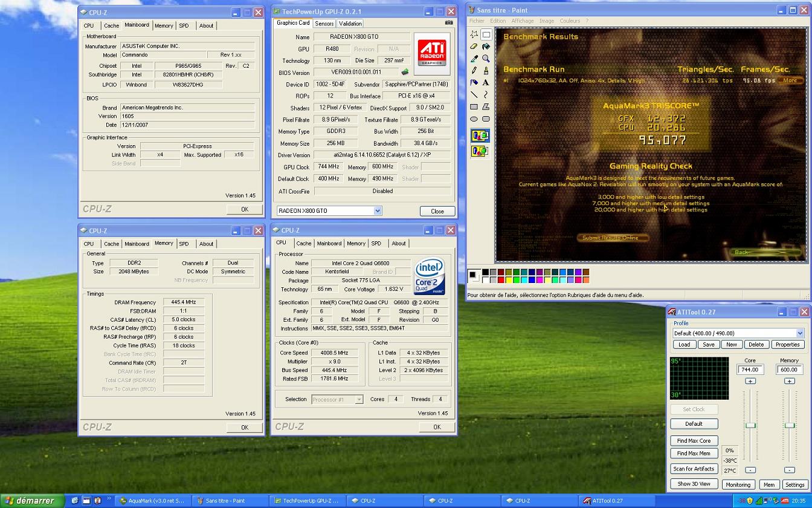Click the ATI tray icon
Viewport: 812px width, 508px height.
tap(784, 501)
